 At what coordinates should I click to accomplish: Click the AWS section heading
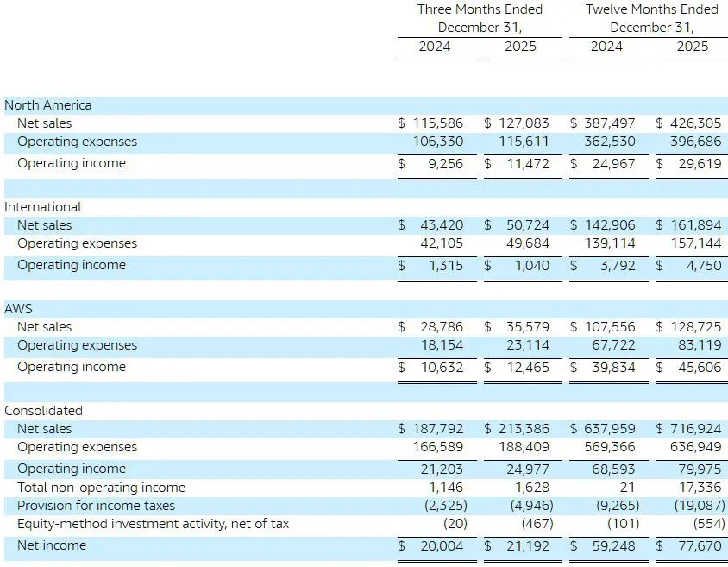(21, 309)
